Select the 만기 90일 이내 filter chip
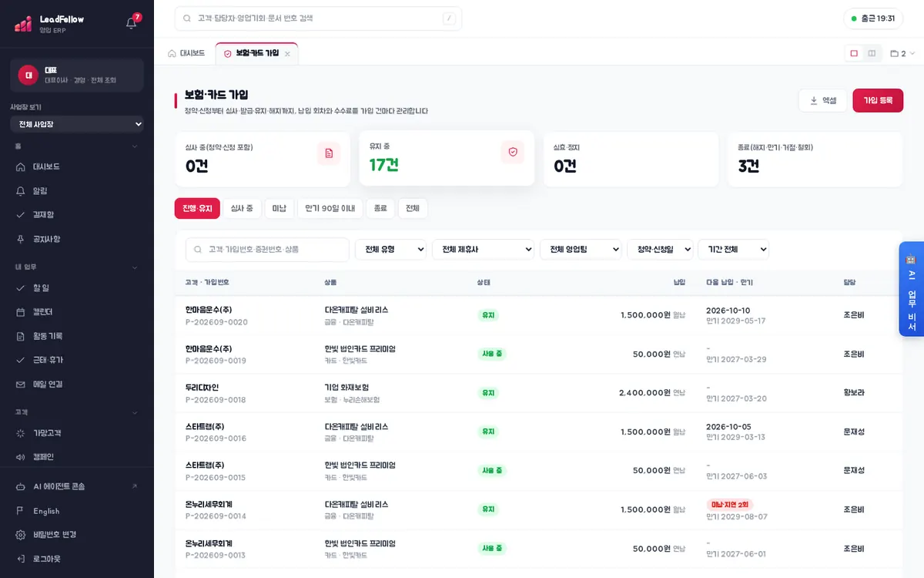Viewport: 924px width, 578px height. pos(330,208)
